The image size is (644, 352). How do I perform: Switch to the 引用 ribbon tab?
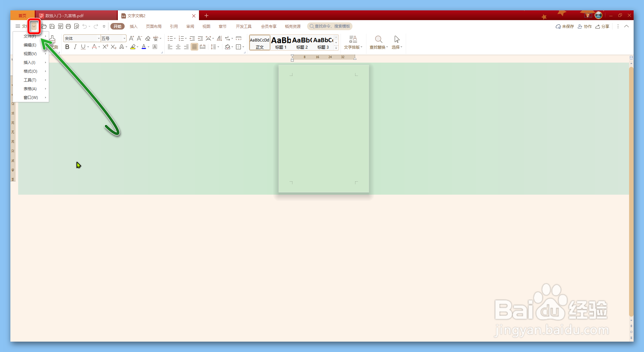(174, 26)
